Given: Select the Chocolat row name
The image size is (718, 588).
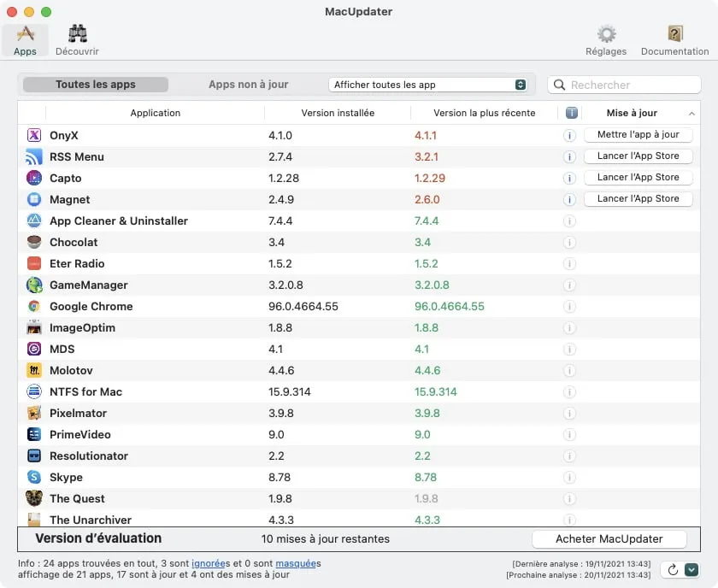Looking at the screenshot, I should coord(74,242).
